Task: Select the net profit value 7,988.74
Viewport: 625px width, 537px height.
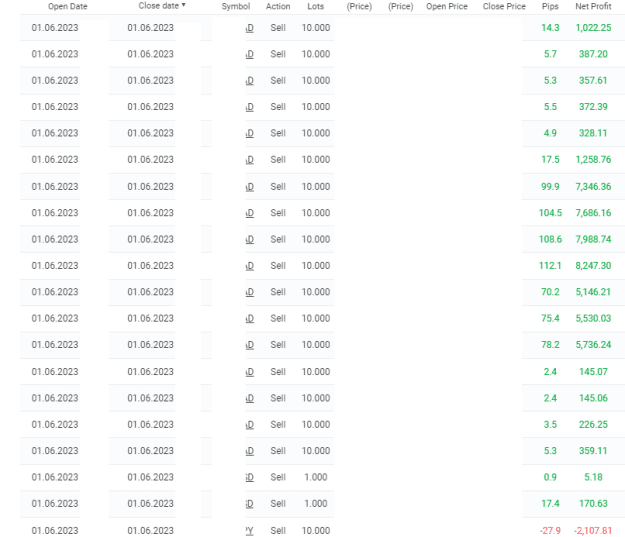Action: click(x=593, y=239)
